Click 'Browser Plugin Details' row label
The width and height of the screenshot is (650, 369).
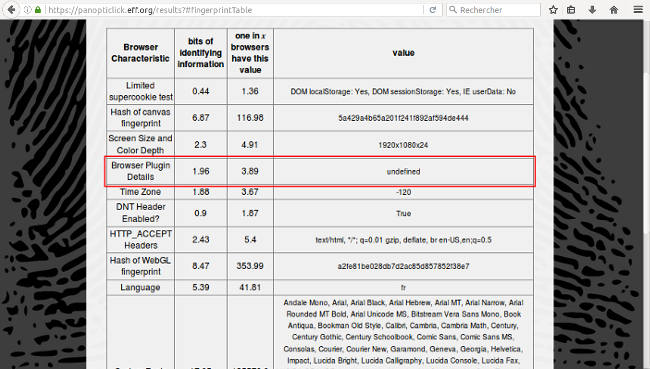tap(141, 171)
